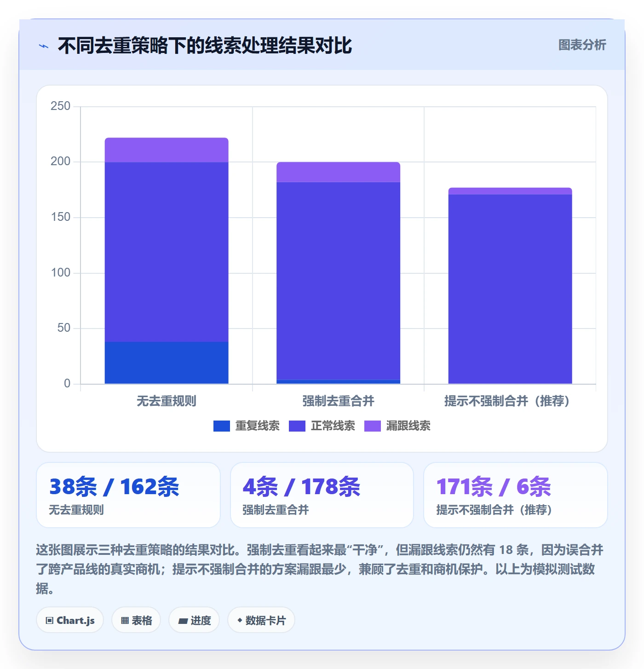Open the 38条 / 162条 data card
The width and height of the screenshot is (644, 669).
click(128, 495)
